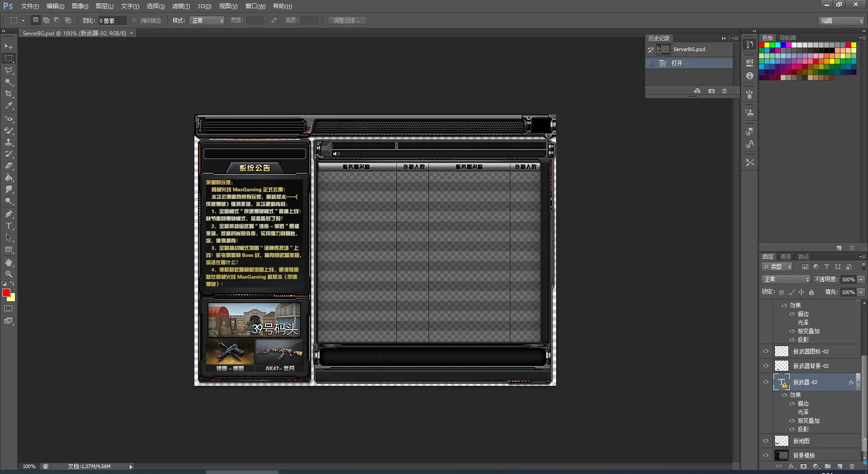Switch to the 通道 tab

[785, 257]
